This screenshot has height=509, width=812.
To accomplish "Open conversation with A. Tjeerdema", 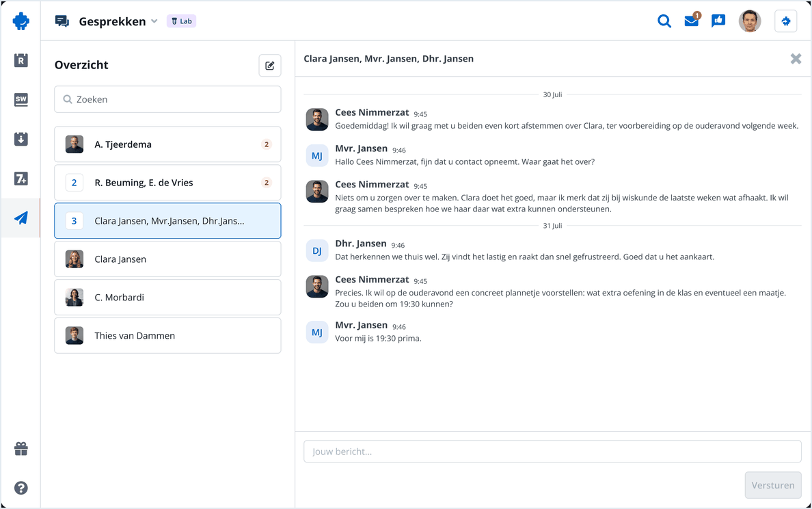I will [167, 144].
